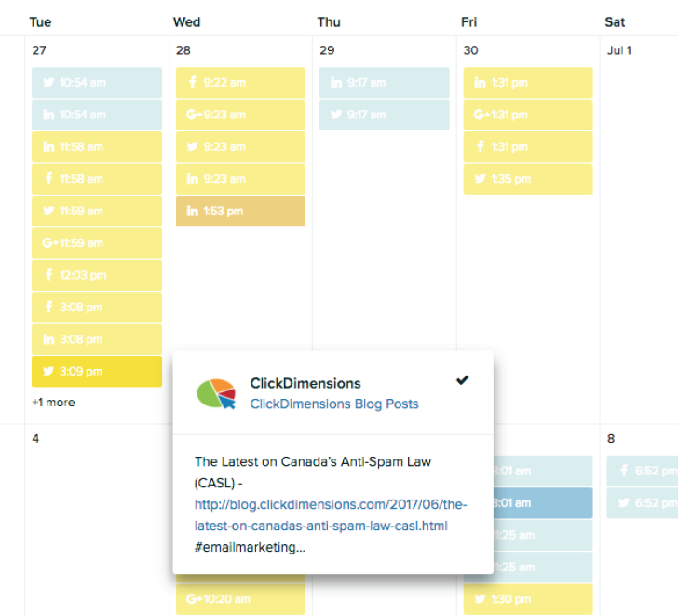Open the Facebook post at 6:52 pm Saturday
The image size is (678, 616).
click(643, 471)
